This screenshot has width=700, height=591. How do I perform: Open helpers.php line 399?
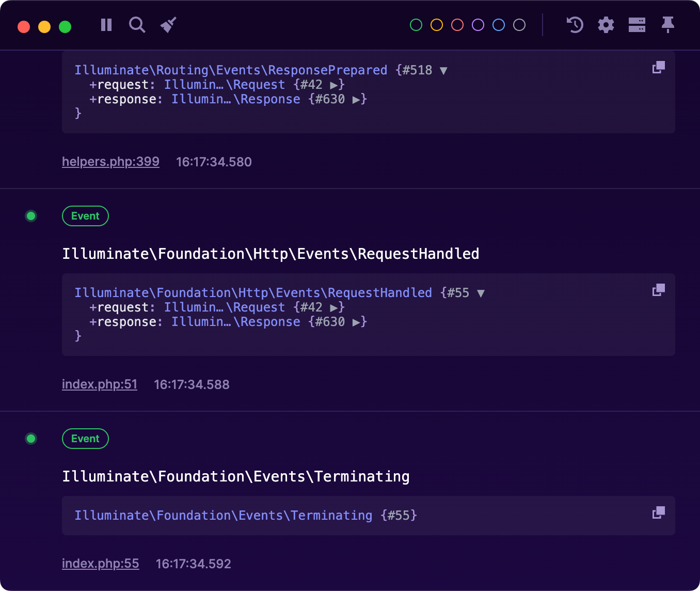coord(110,161)
